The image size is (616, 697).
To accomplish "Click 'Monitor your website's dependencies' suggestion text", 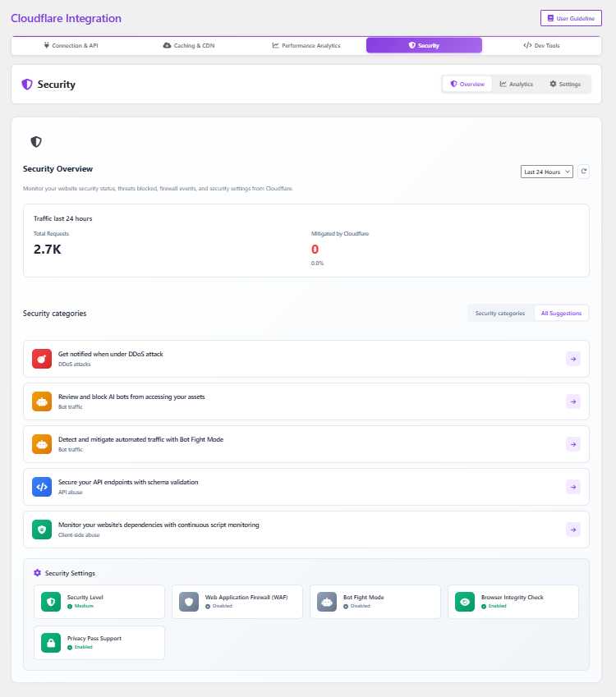I will point(159,525).
